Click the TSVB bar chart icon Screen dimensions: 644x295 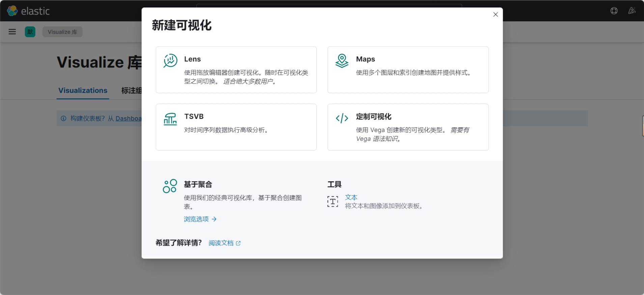[170, 119]
